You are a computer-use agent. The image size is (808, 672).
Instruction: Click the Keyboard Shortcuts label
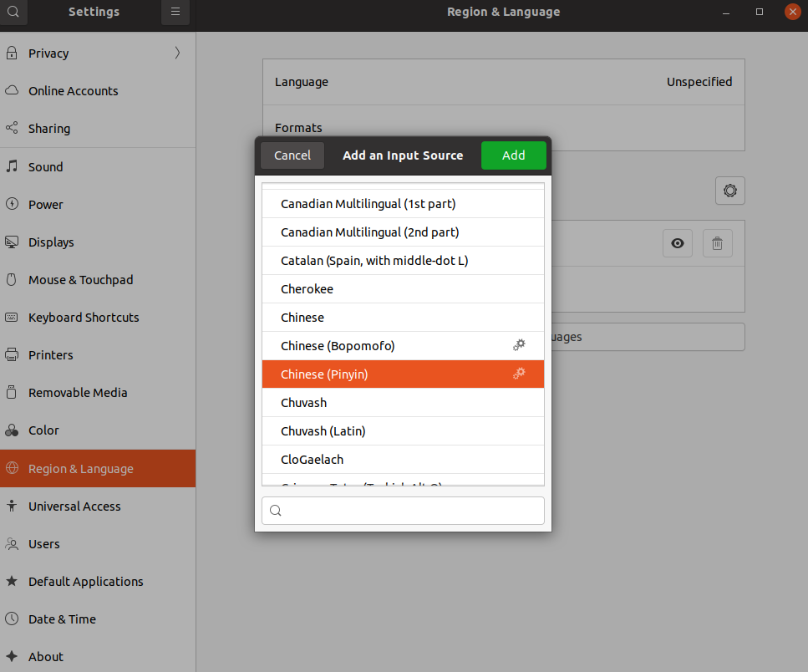(84, 318)
